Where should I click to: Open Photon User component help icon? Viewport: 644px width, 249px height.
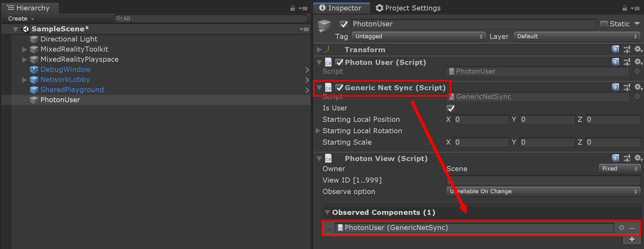[615, 62]
